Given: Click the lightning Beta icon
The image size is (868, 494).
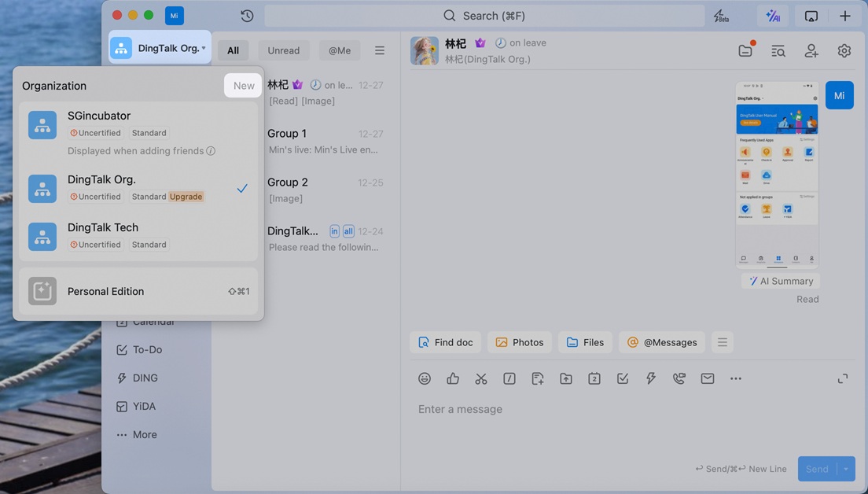Looking at the screenshot, I should (721, 16).
